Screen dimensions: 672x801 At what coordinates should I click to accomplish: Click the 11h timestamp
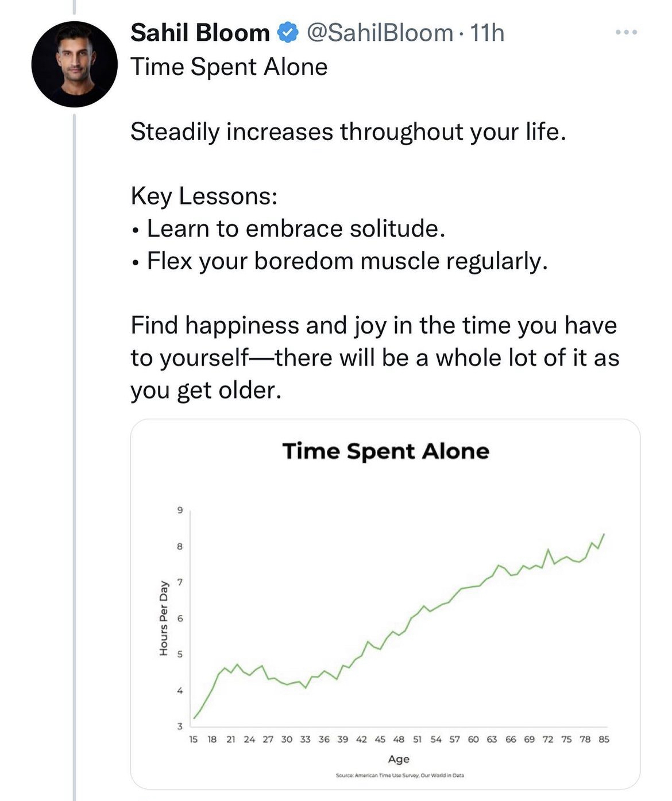(x=487, y=33)
